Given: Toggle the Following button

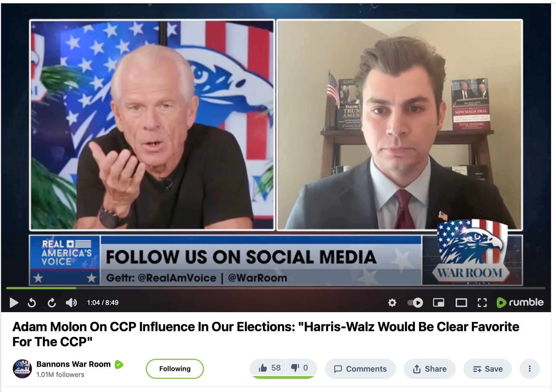Looking at the screenshot, I should [175, 369].
